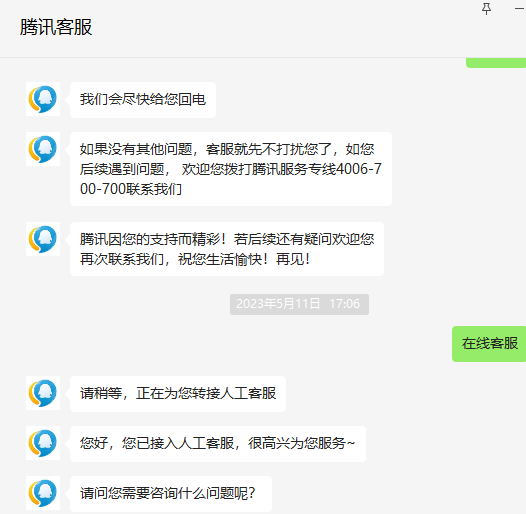Minimize the chat window
This screenshot has width=526, height=514.
coord(520,9)
